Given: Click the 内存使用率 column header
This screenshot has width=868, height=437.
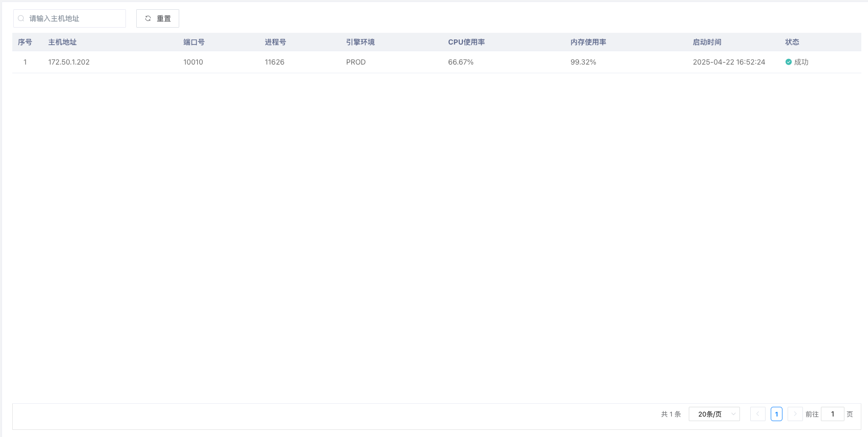Looking at the screenshot, I should click(x=588, y=42).
